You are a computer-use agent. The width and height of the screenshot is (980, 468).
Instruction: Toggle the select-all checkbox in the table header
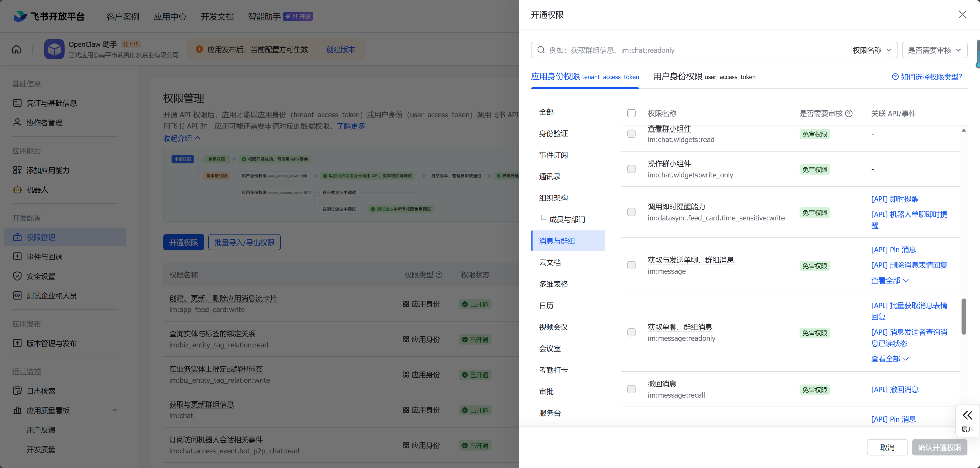(x=631, y=113)
